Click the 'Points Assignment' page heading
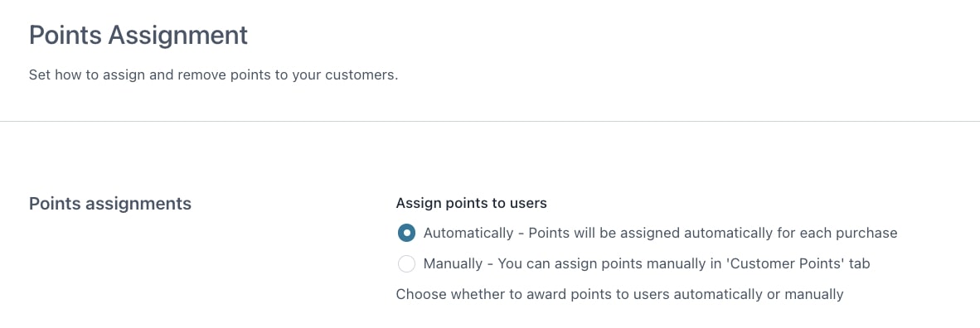 138,36
